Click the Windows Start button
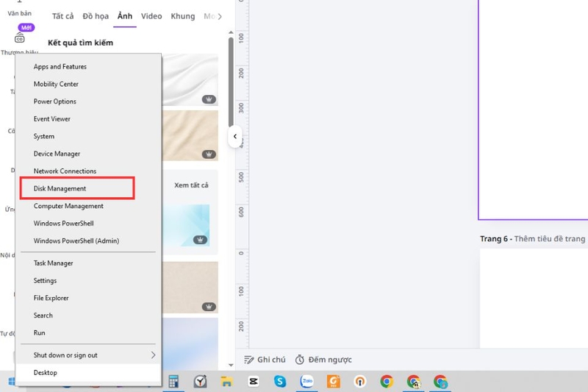Image resolution: width=588 pixels, height=392 pixels. 11,382
